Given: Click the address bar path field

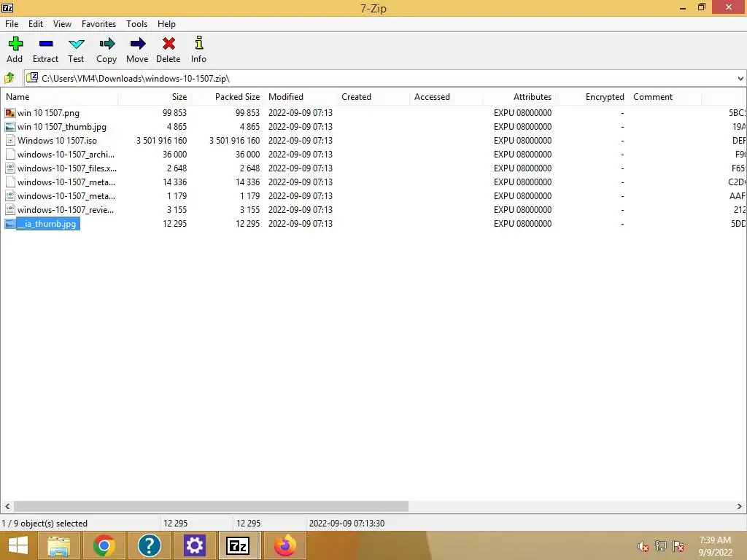Looking at the screenshot, I should point(385,78).
